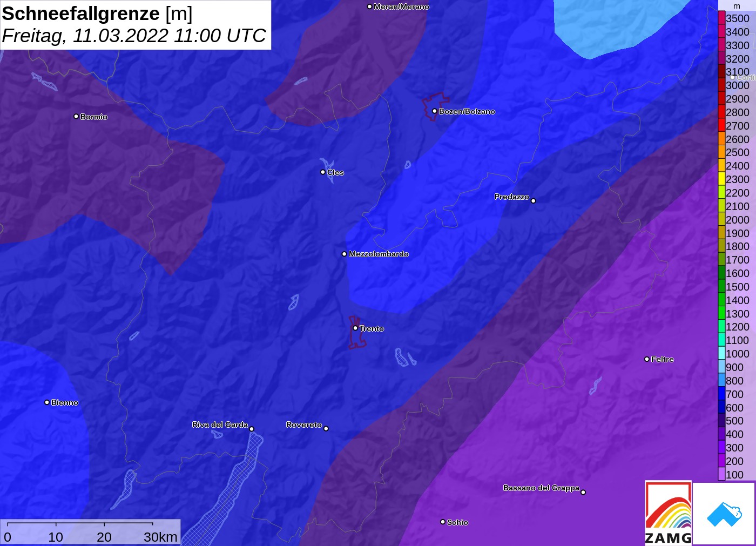Click the Bozen/Bolzano marker dot
This screenshot has width=756, height=546.
435,111
